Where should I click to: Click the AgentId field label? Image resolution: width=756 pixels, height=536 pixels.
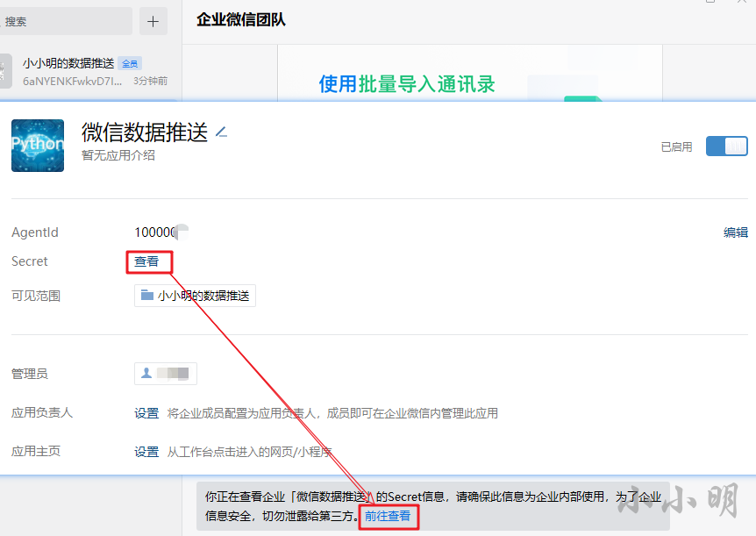point(35,232)
